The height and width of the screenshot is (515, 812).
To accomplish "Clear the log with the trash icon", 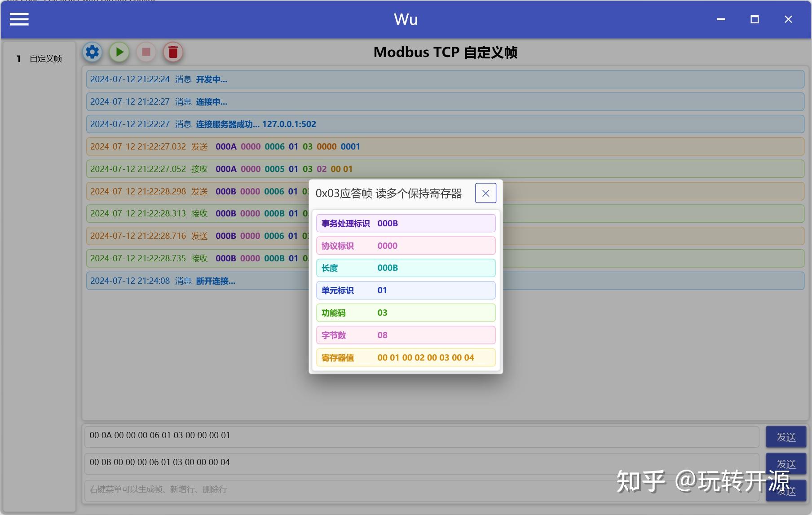I will [x=173, y=52].
